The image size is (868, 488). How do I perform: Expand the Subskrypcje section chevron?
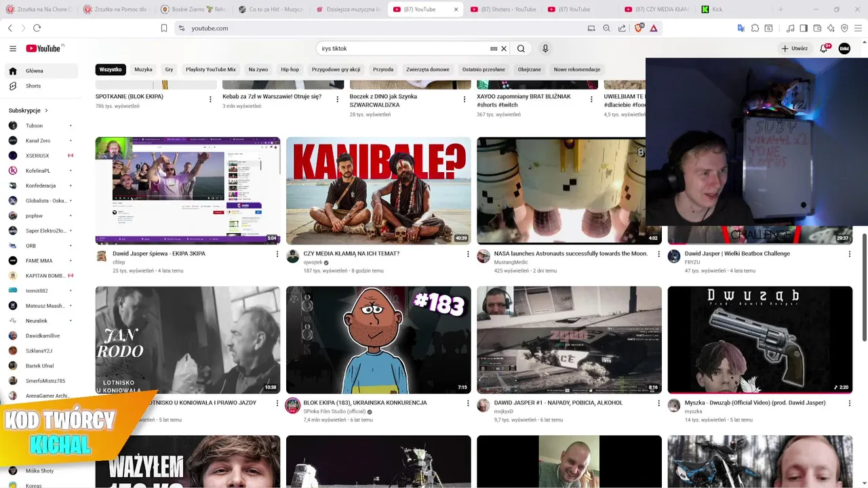[46, 110]
